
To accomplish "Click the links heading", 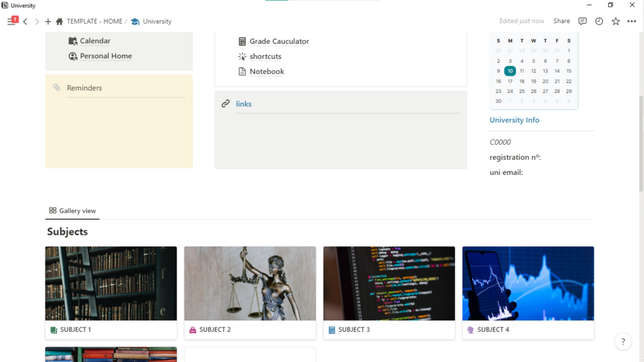I will [x=244, y=104].
